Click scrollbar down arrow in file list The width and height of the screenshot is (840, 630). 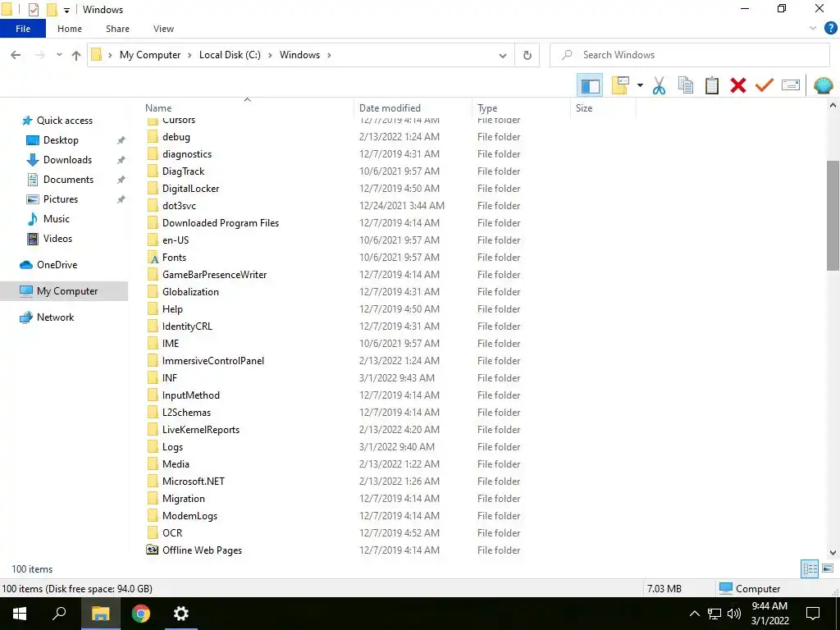coord(833,552)
